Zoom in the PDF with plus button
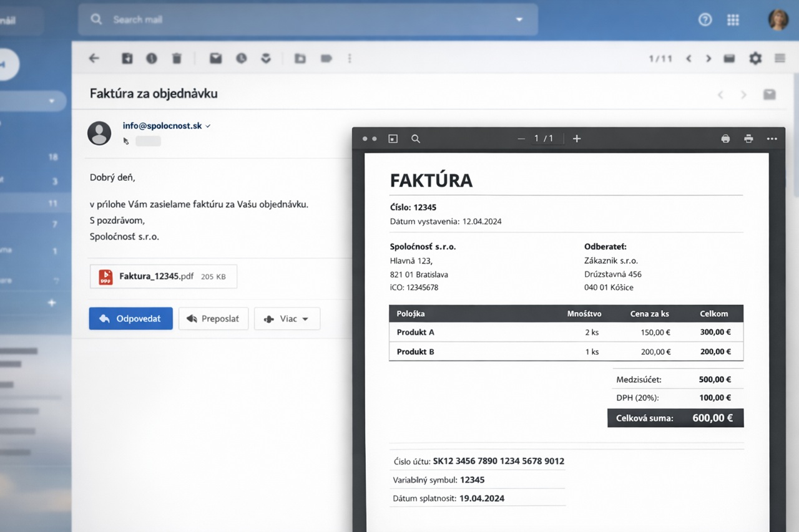799x532 pixels. [577, 138]
